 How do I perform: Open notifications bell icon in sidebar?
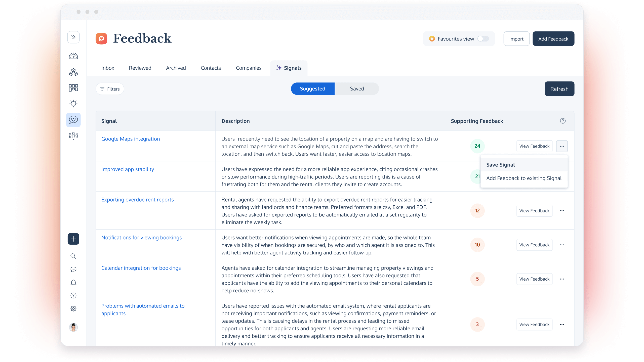click(73, 283)
